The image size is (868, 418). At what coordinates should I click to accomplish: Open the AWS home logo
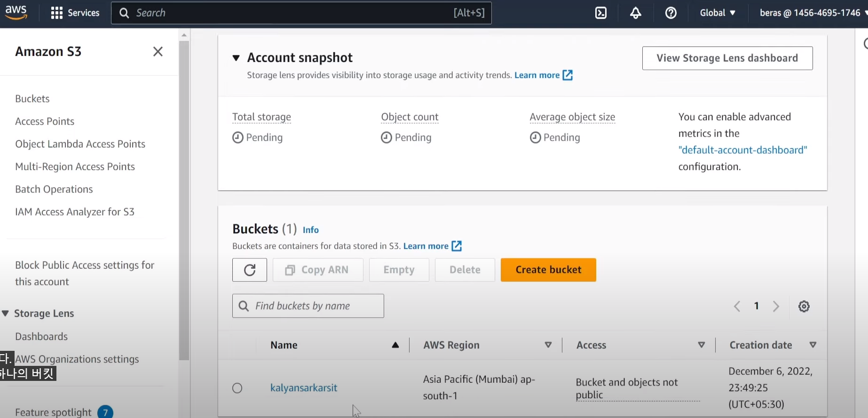(16, 13)
